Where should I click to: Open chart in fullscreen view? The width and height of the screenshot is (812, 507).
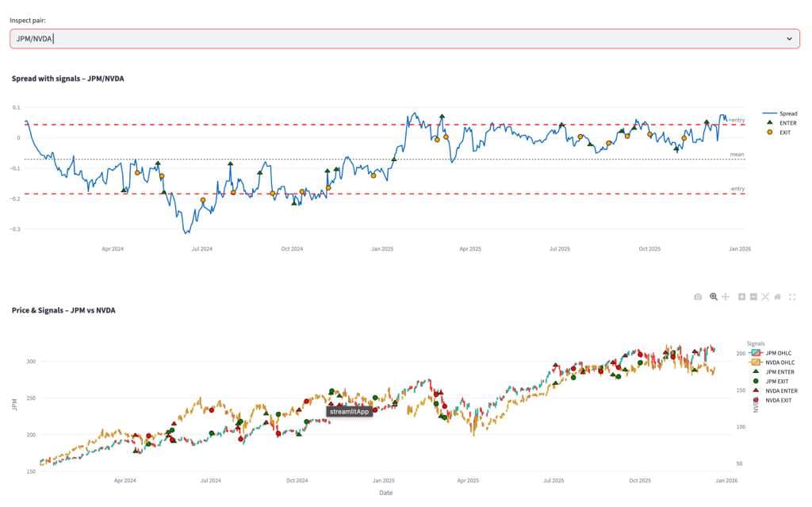coord(792,297)
